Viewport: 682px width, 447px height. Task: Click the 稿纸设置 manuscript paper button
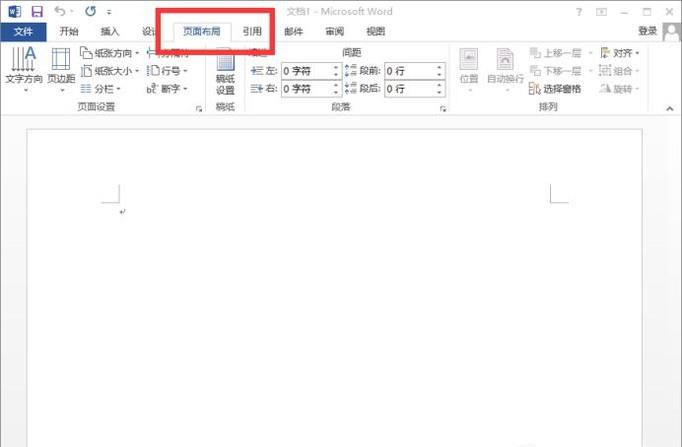(225, 72)
